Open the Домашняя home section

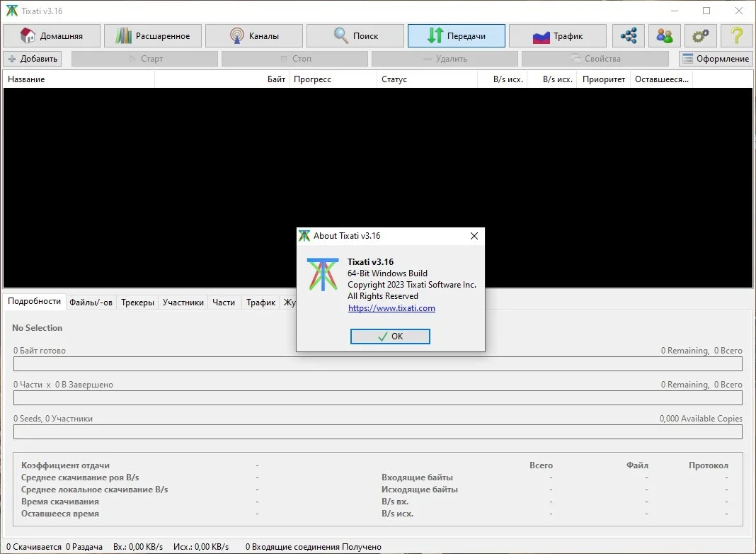pos(52,35)
